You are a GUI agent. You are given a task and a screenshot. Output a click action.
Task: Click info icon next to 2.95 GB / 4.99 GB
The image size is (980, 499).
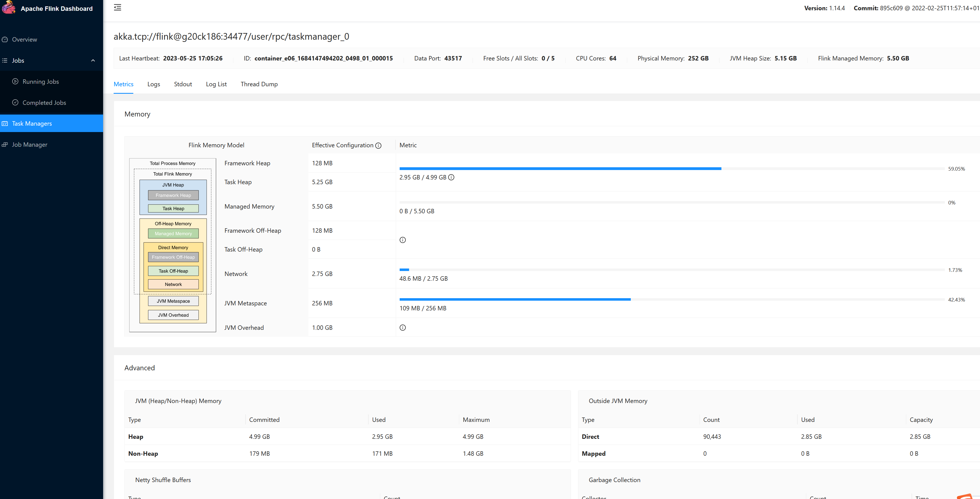coord(451,177)
